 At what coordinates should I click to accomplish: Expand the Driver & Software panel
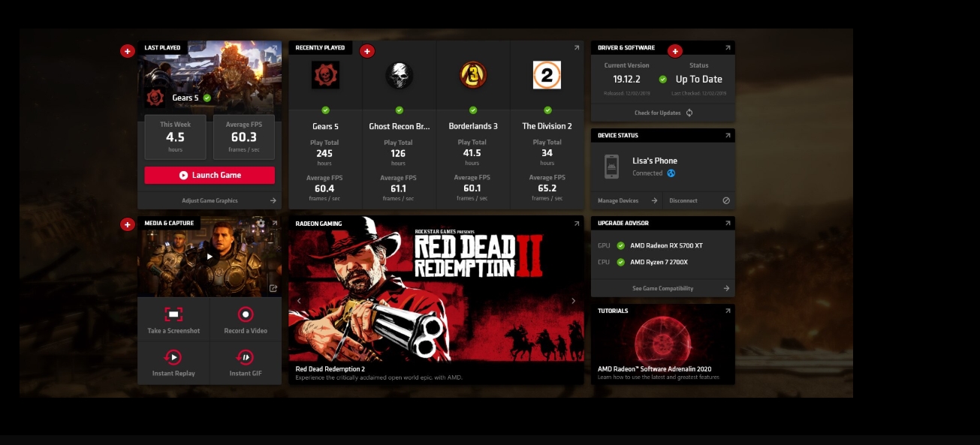pyautogui.click(x=728, y=47)
